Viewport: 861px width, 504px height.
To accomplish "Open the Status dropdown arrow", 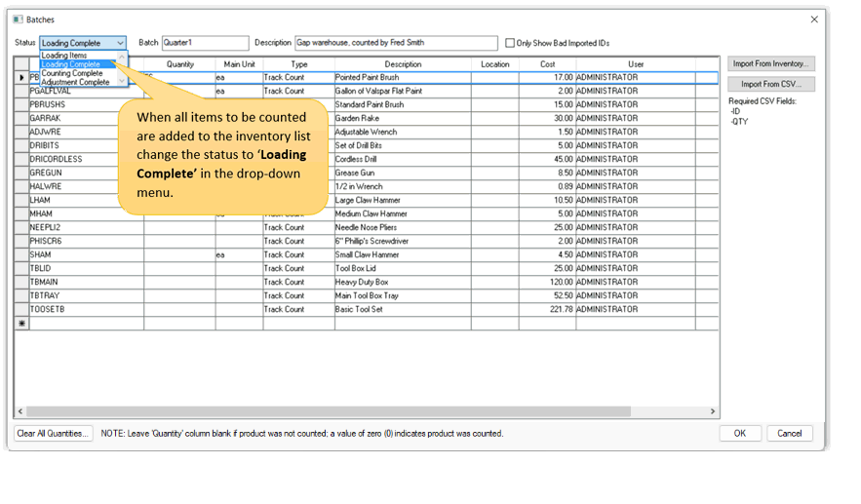I will pyautogui.click(x=120, y=43).
